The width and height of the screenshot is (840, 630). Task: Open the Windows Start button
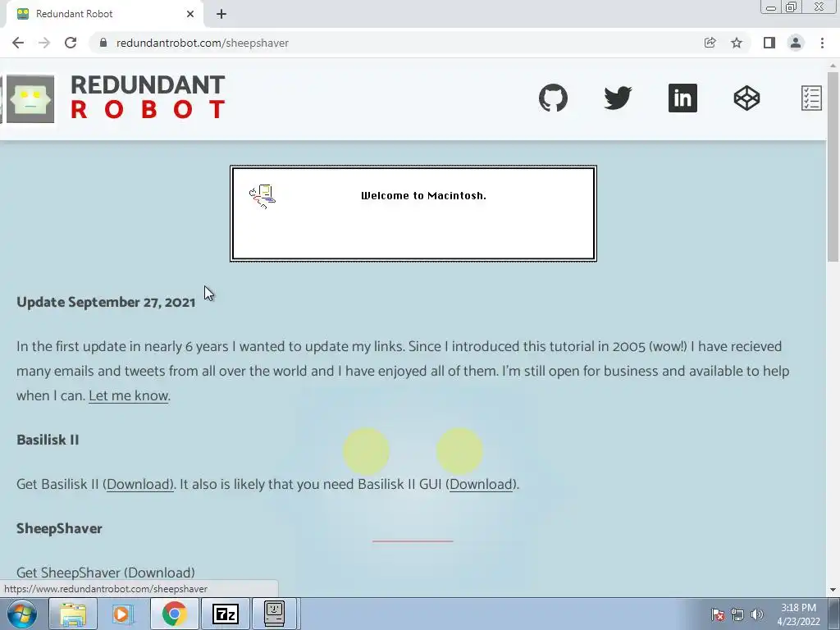pos(22,614)
